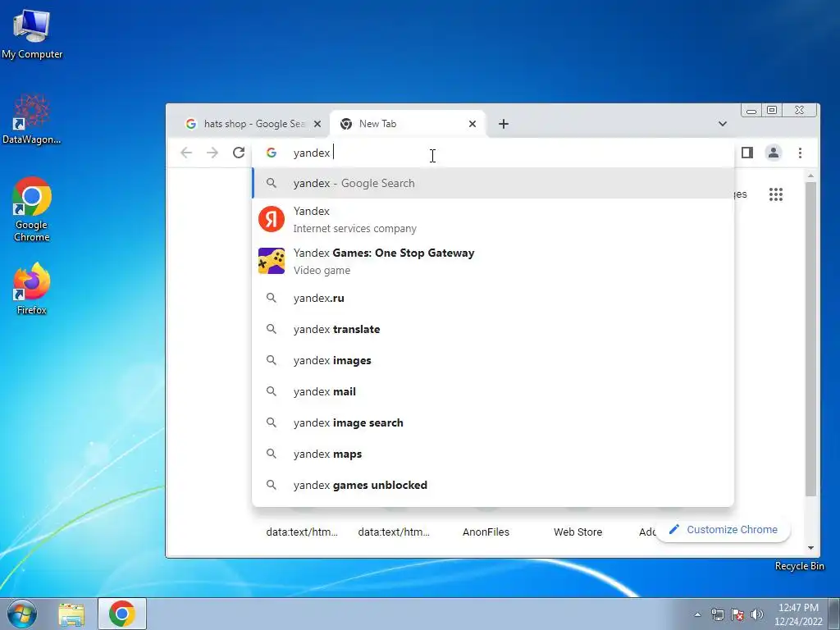Click the forward navigation arrow
The width and height of the screenshot is (840, 630).
(x=212, y=153)
